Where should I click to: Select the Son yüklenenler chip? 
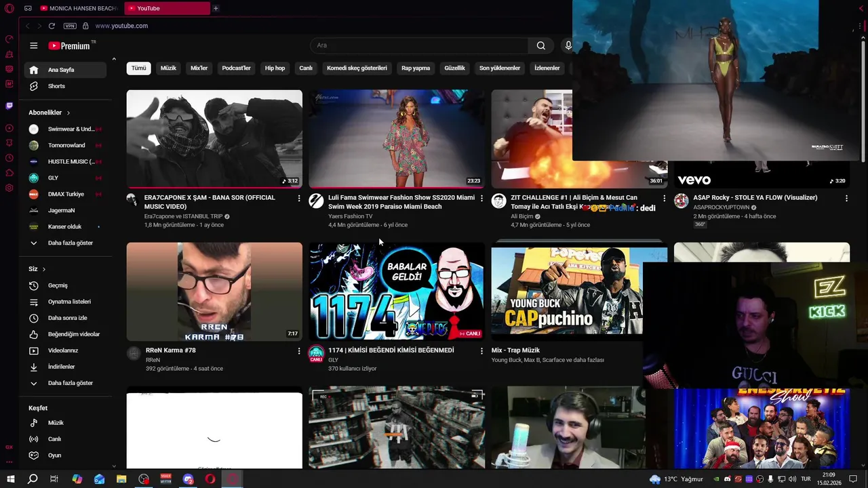pyautogui.click(x=500, y=68)
